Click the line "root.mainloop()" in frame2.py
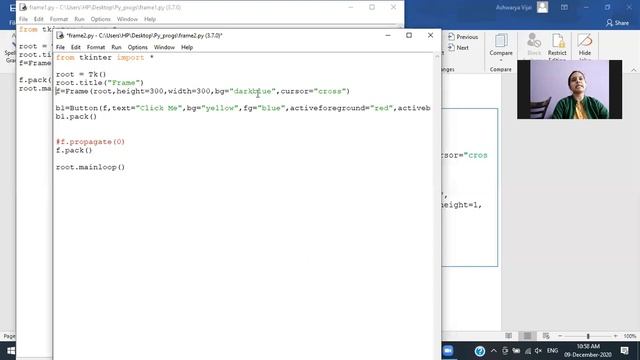 pos(90,167)
